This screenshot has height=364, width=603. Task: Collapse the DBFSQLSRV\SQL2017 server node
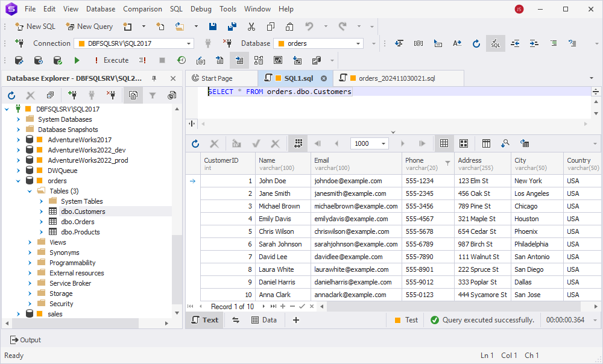(x=7, y=109)
